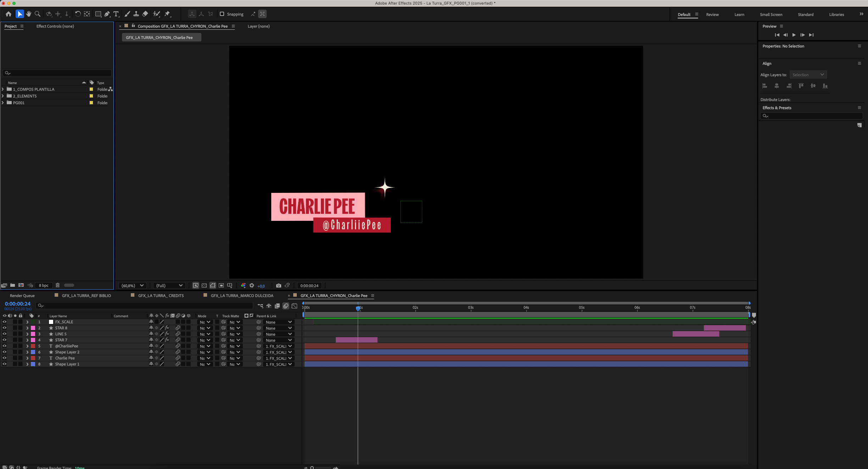The height and width of the screenshot is (469, 868).
Task: Select the Pen tool in toolbar
Action: [x=107, y=14]
